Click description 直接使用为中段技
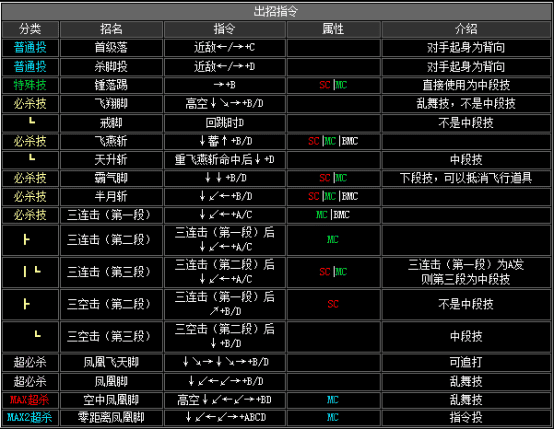This screenshot has width=554, height=430. (x=466, y=85)
